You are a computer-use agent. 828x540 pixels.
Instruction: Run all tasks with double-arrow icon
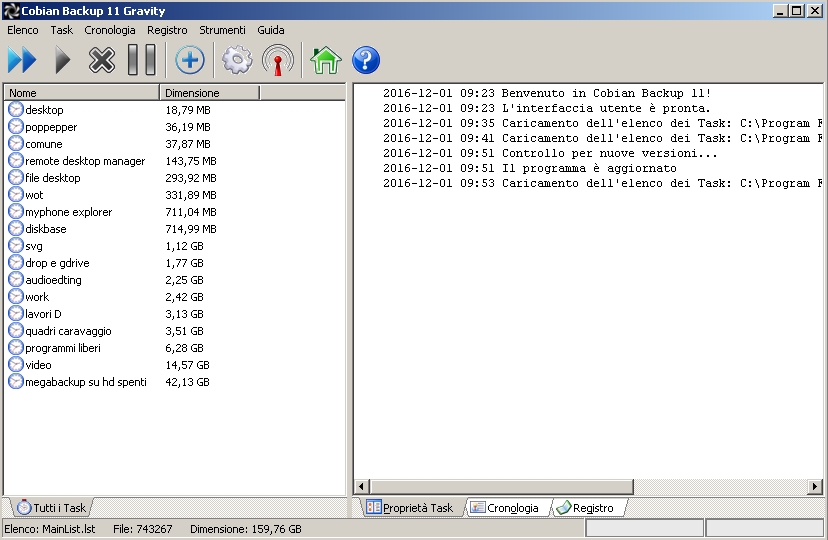22,60
